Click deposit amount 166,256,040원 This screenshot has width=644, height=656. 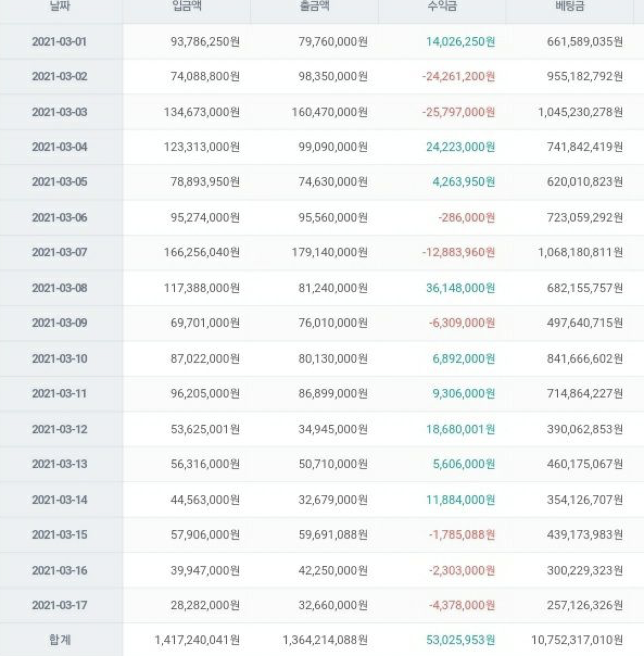coord(202,252)
